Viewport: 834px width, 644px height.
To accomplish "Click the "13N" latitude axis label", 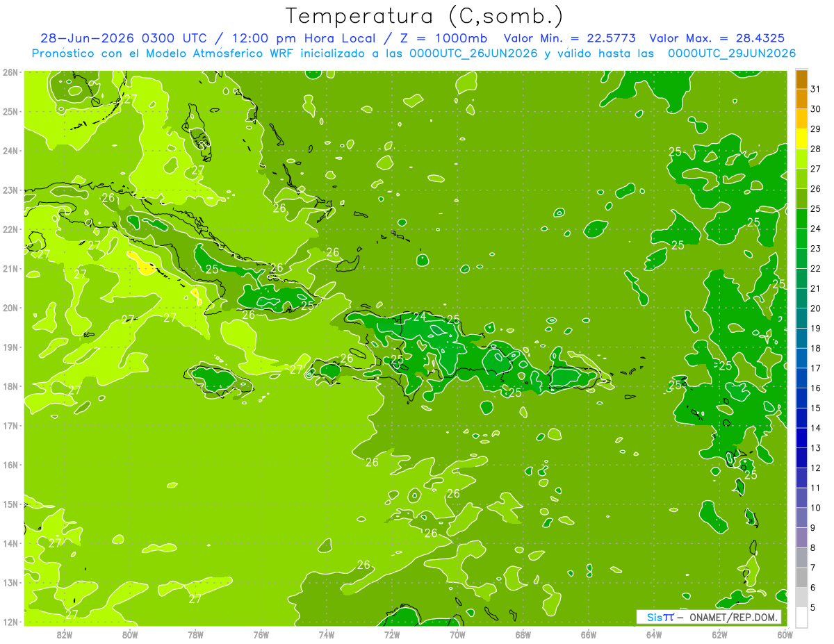I will 11,582.
